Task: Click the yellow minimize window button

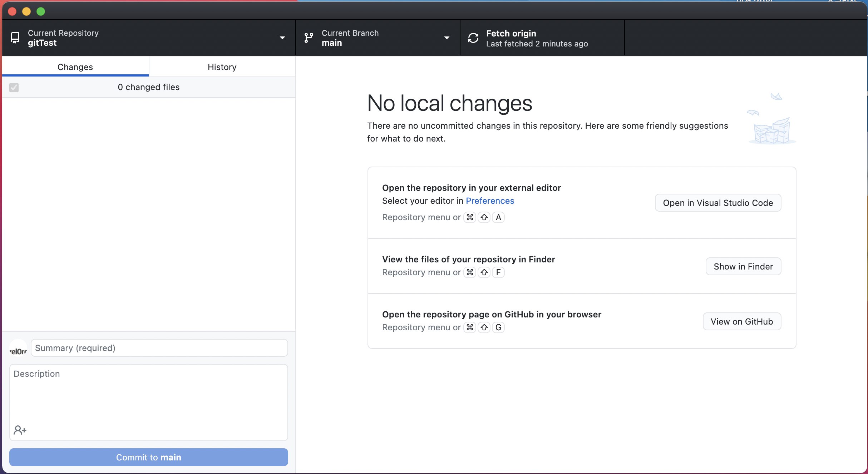Action: (x=26, y=11)
